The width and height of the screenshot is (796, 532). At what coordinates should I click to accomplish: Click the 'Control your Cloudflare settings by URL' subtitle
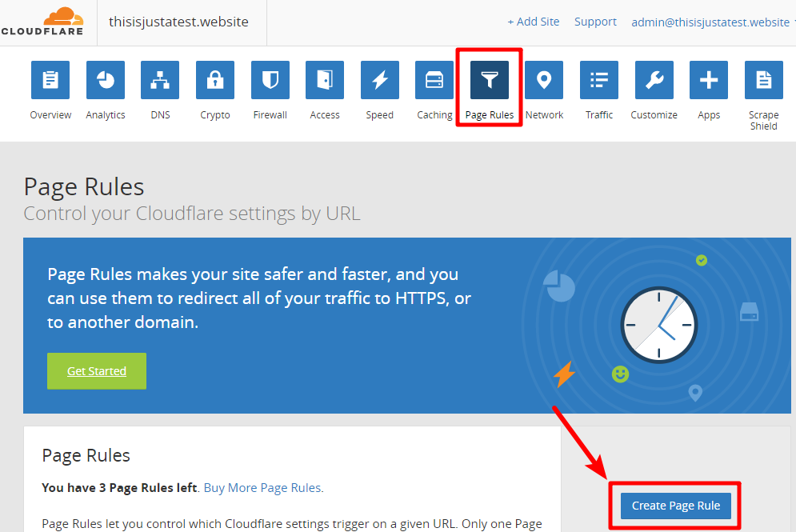(192, 214)
